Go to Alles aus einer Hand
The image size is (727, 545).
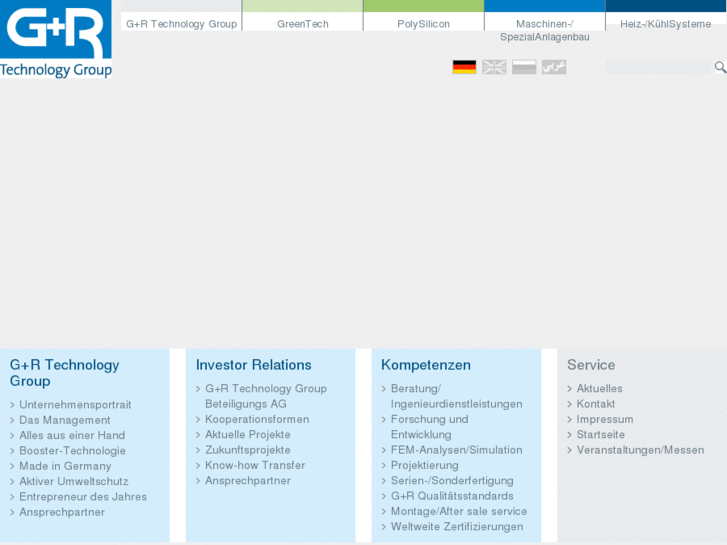point(72,435)
